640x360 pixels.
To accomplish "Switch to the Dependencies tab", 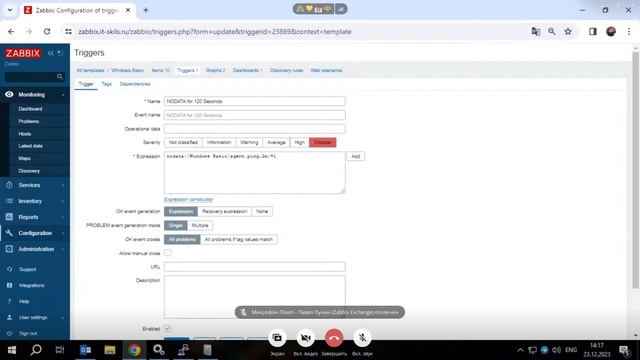I will pyautogui.click(x=135, y=84).
